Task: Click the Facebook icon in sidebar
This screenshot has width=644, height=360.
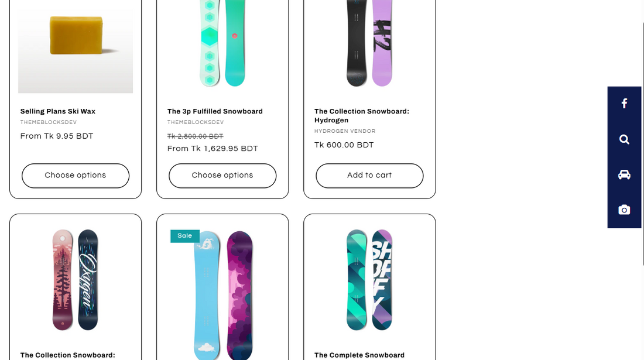Action: pyautogui.click(x=624, y=104)
